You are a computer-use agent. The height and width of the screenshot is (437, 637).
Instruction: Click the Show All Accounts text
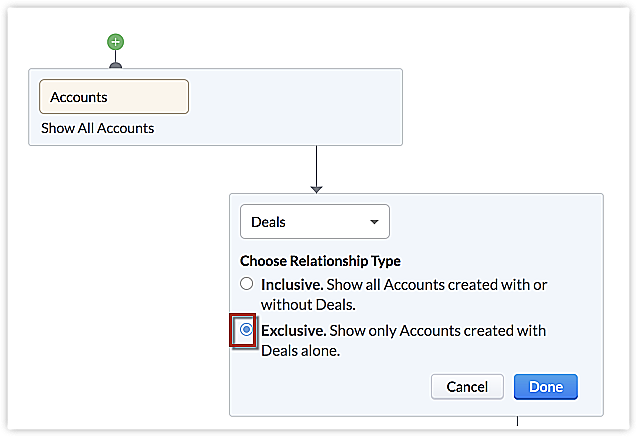point(97,128)
